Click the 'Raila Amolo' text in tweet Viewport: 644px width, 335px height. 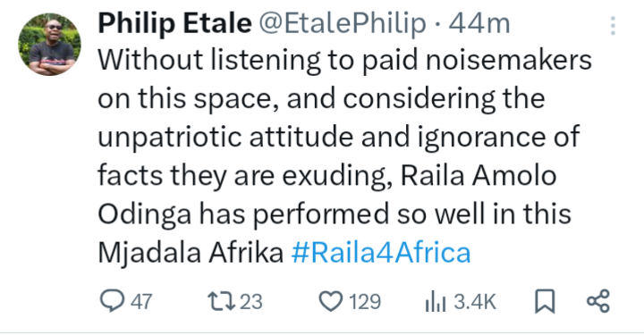(x=479, y=175)
